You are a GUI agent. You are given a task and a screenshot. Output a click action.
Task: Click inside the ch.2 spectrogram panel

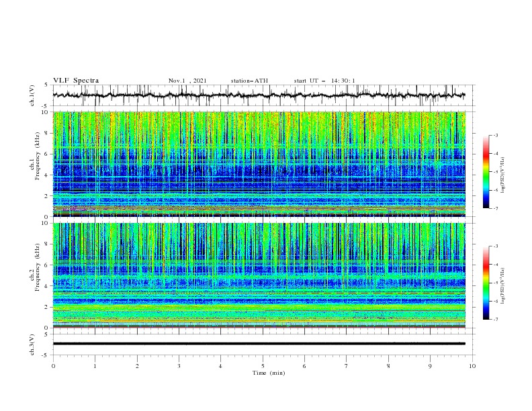click(259, 275)
